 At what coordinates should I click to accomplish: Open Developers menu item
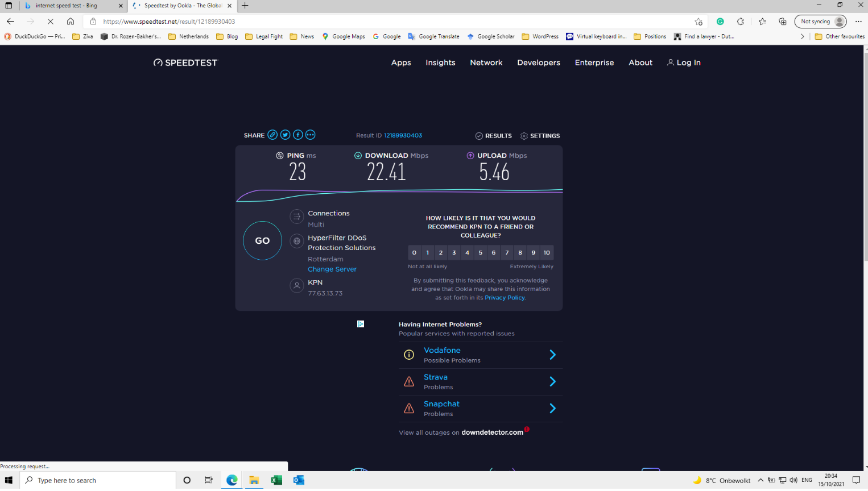[x=539, y=63]
